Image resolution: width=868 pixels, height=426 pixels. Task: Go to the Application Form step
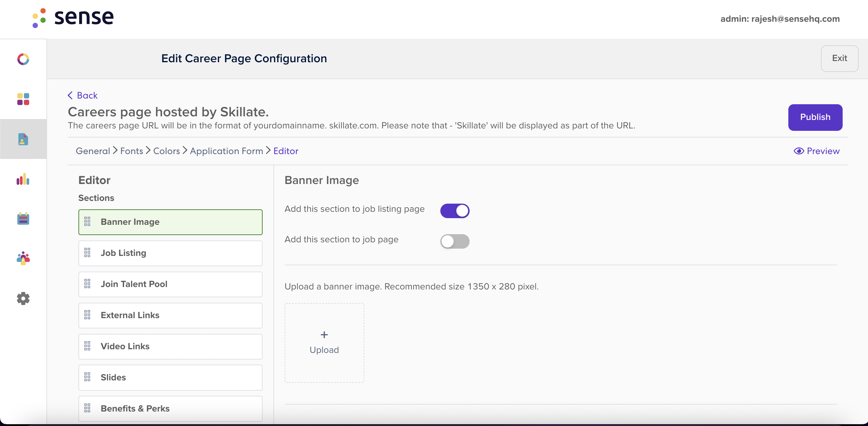(226, 151)
